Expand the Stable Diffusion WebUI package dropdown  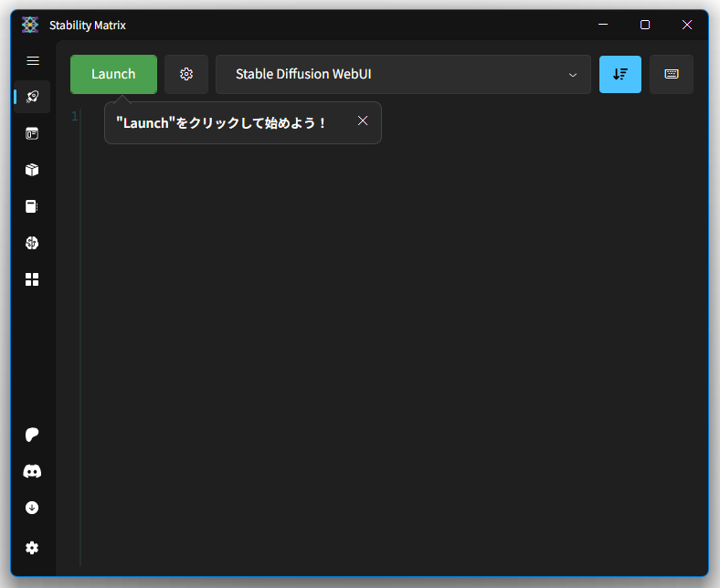tap(403, 74)
